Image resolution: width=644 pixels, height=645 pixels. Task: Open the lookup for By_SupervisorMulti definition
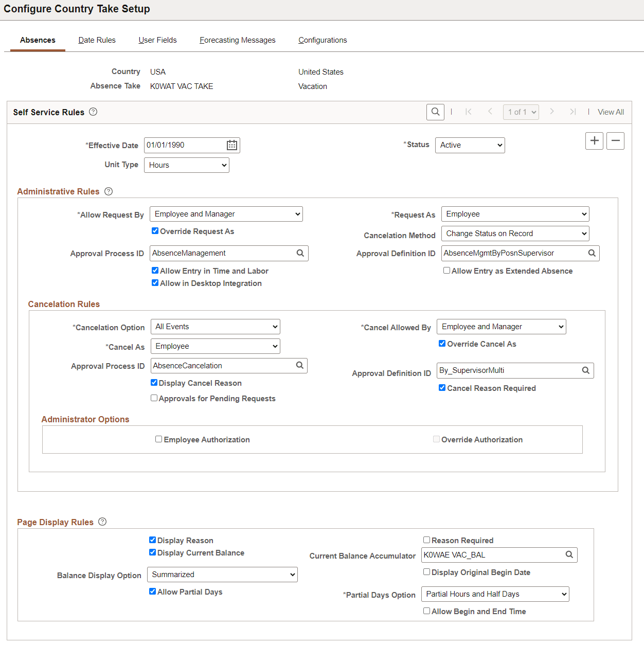click(x=585, y=370)
